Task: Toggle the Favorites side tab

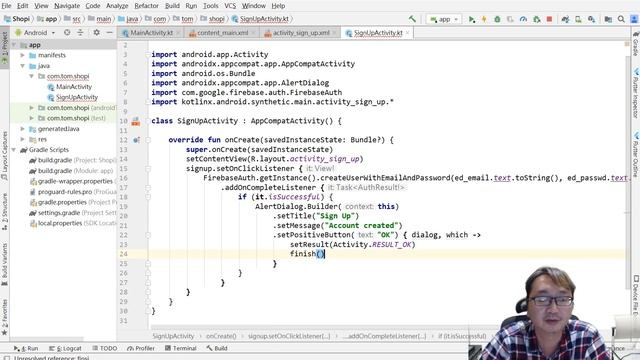Action: 4,318
